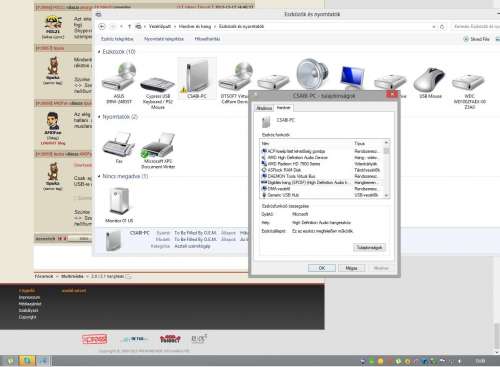Go back using Explorer's back arrow
This screenshot has height=367, width=500.
[102, 26]
